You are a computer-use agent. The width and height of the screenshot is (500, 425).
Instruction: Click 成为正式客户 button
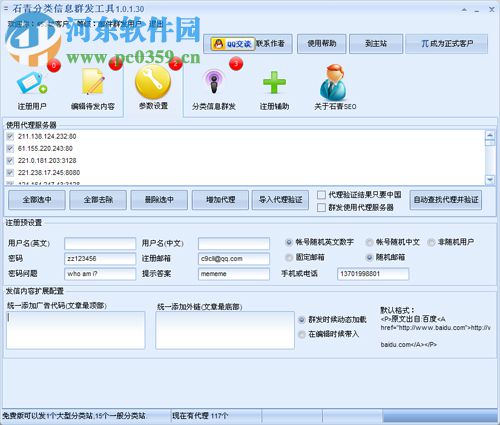click(x=447, y=44)
